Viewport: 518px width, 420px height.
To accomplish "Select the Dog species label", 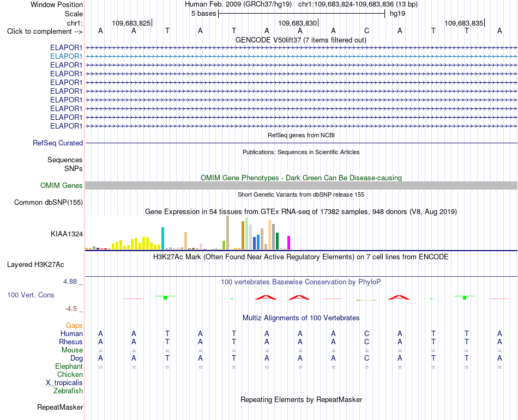I will (76, 358).
